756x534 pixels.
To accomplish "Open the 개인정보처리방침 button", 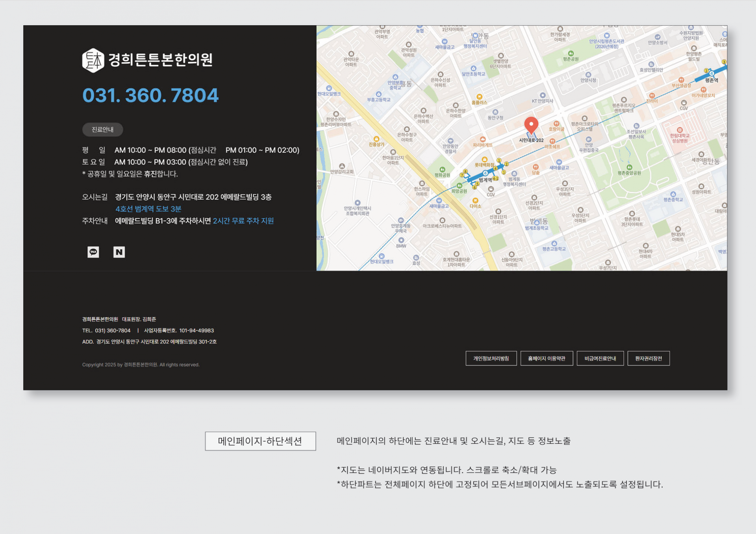I will coord(491,358).
